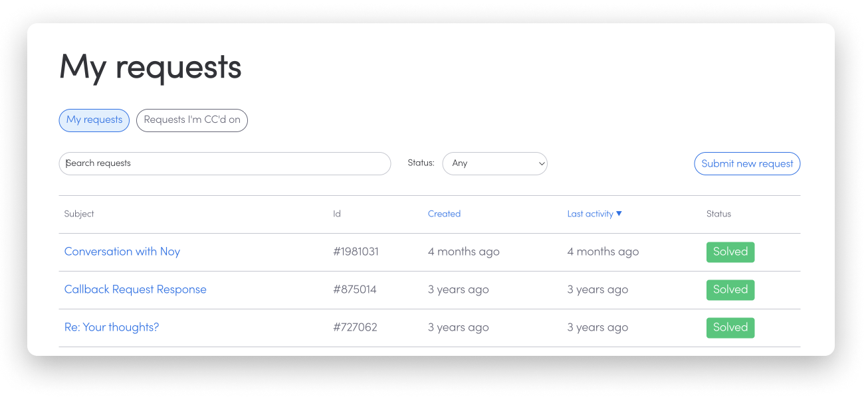The height and width of the screenshot is (399, 868).
Task: Open Re: Your thoughts? request
Action: (x=112, y=327)
